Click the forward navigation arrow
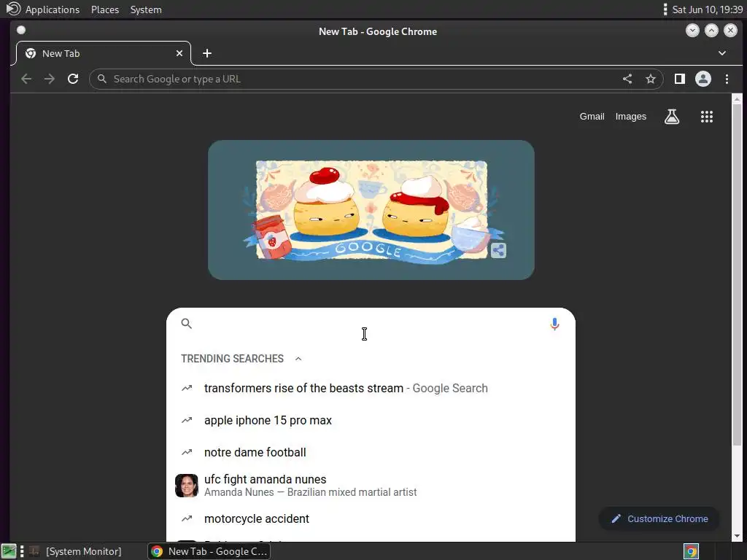 (x=50, y=79)
